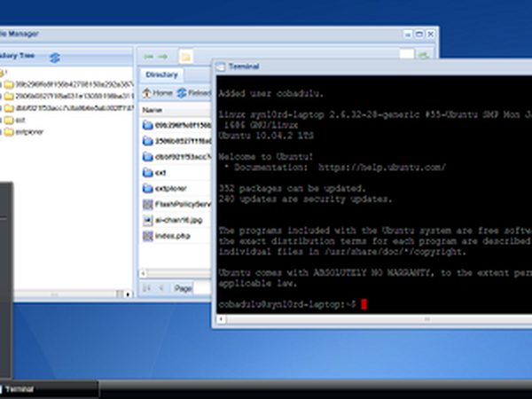This screenshot has height=399, width=532.
Task: Switch to the Directory tab
Action: click(162, 74)
